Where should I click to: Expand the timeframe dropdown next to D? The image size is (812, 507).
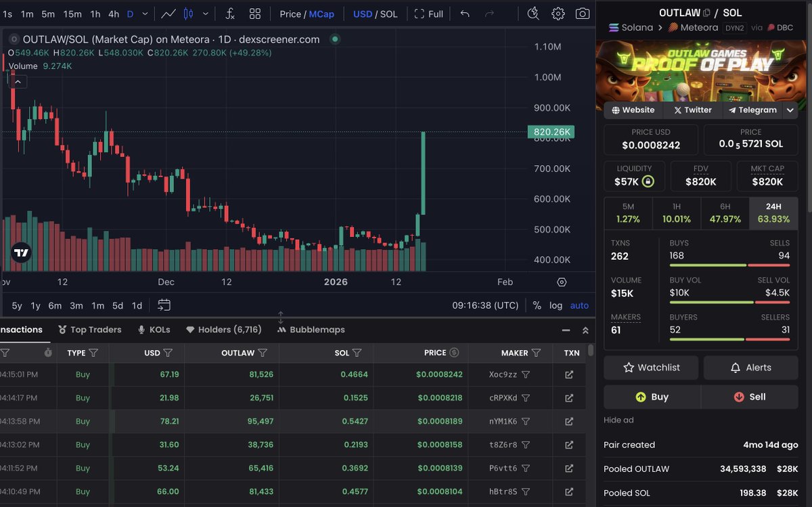point(145,14)
